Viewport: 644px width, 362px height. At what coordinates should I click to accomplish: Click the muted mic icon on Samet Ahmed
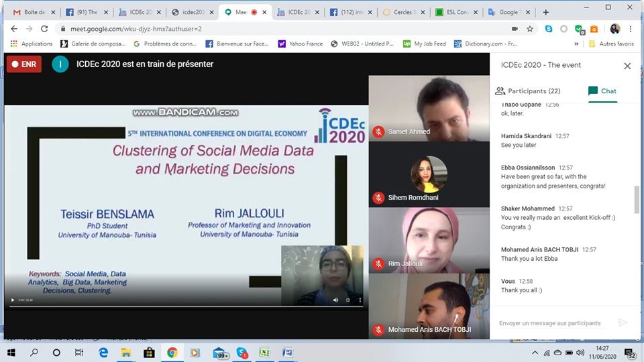[x=378, y=132]
